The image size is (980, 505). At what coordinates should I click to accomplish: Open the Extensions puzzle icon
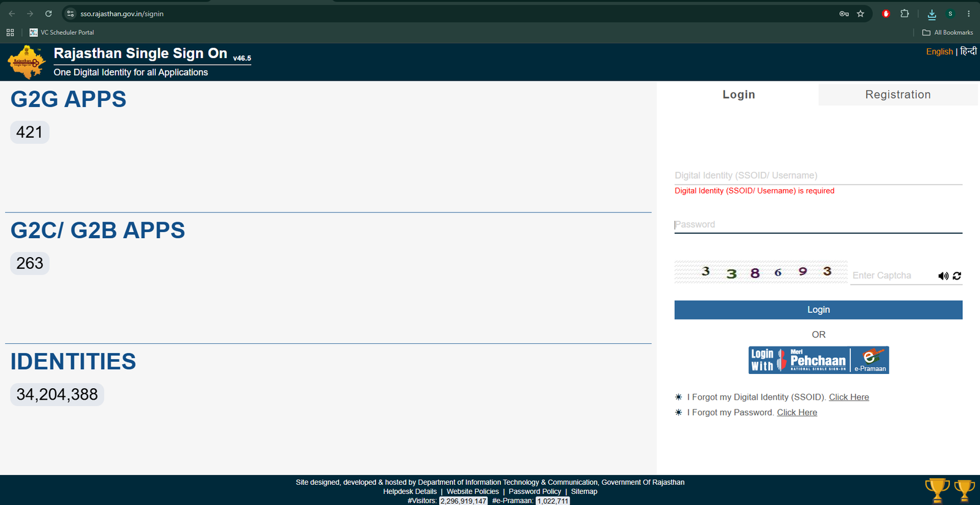905,13
